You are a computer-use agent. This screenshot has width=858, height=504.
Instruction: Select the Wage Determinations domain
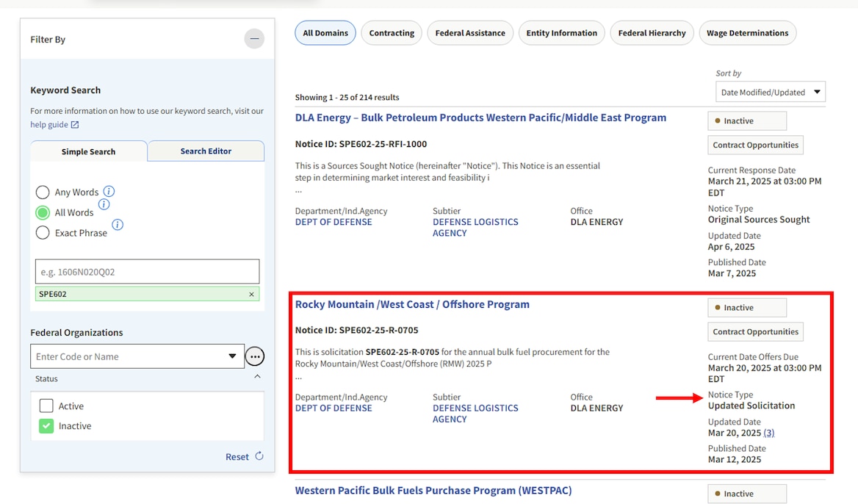pos(748,33)
